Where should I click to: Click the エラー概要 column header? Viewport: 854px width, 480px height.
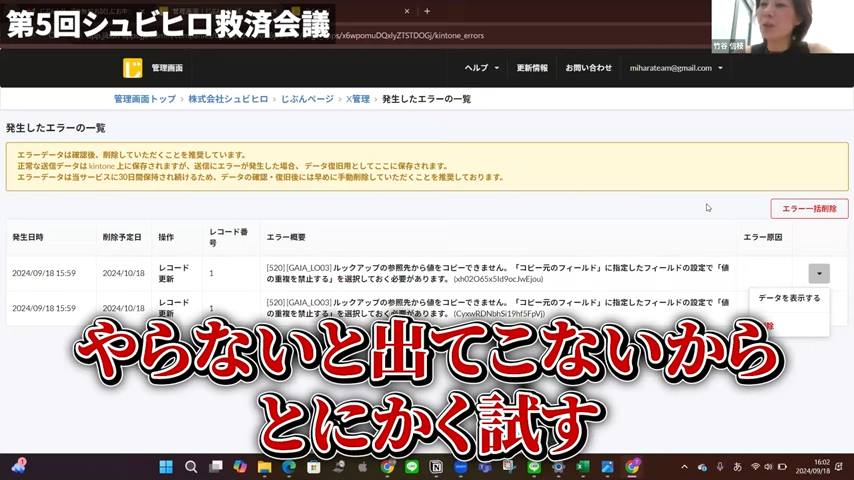pyautogui.click(x=286, y=238)
